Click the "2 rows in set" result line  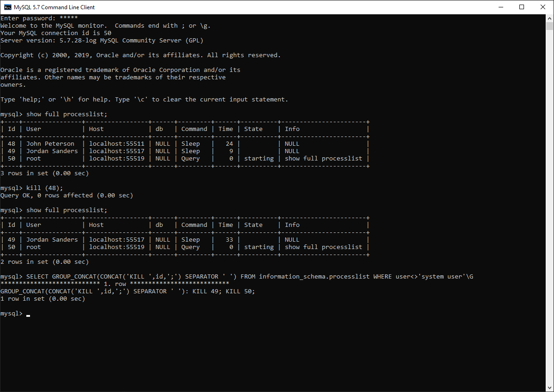click(45, 262)
